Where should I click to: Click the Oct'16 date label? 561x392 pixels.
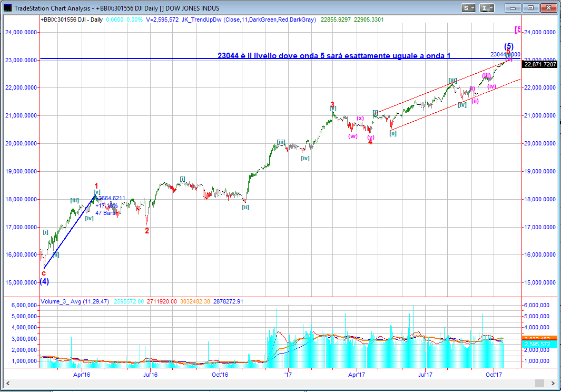point(220,375)
